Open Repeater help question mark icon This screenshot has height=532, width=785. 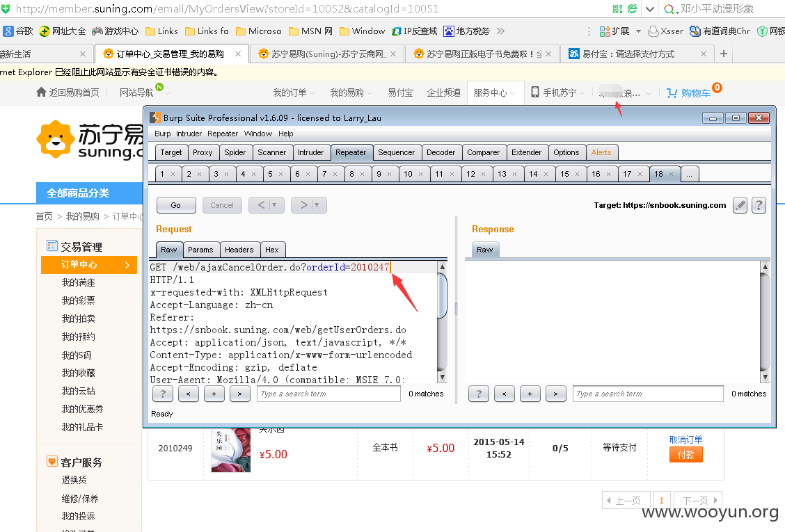click(759, 205)
